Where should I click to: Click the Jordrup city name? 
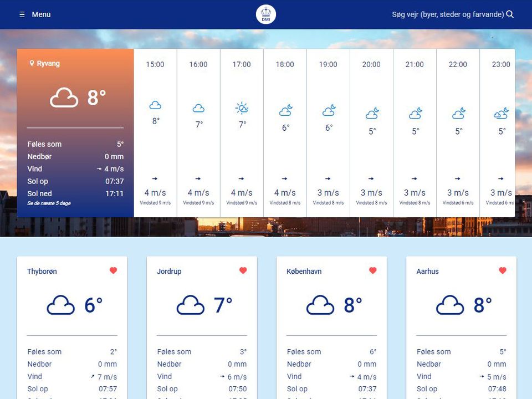(x=168, y=272)
